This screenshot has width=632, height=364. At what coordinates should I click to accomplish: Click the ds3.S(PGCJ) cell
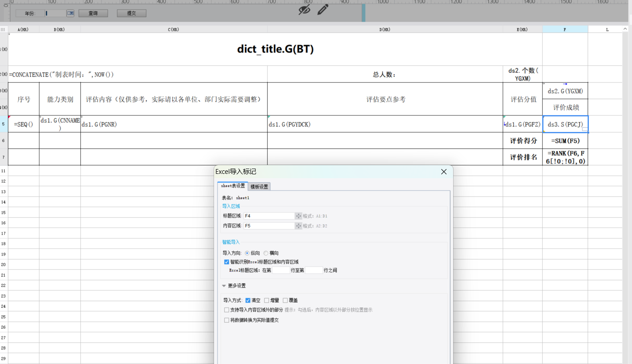point(565,124)
